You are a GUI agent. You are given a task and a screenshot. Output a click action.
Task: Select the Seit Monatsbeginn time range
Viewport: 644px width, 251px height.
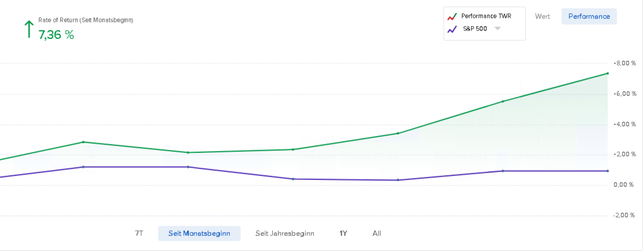coord(199,233)
